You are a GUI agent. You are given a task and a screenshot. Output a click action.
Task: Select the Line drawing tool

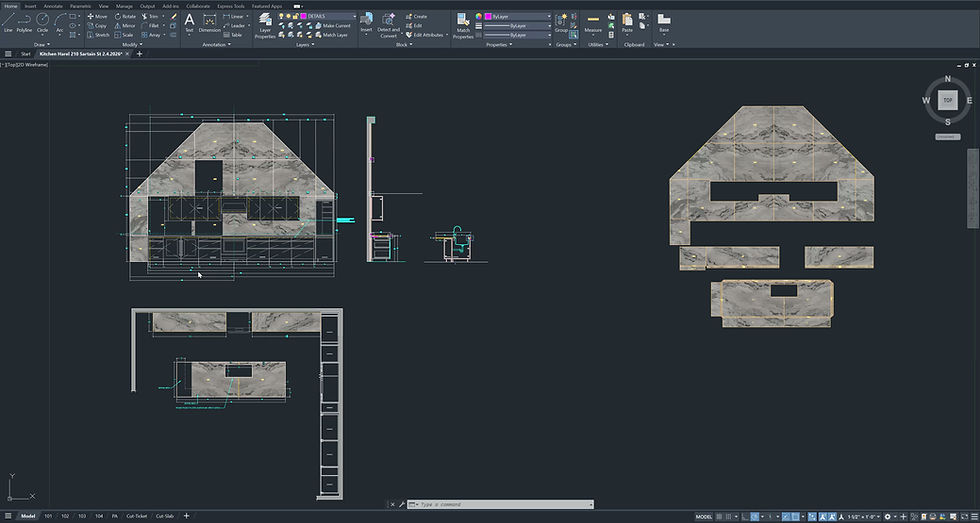coord(8,22)
